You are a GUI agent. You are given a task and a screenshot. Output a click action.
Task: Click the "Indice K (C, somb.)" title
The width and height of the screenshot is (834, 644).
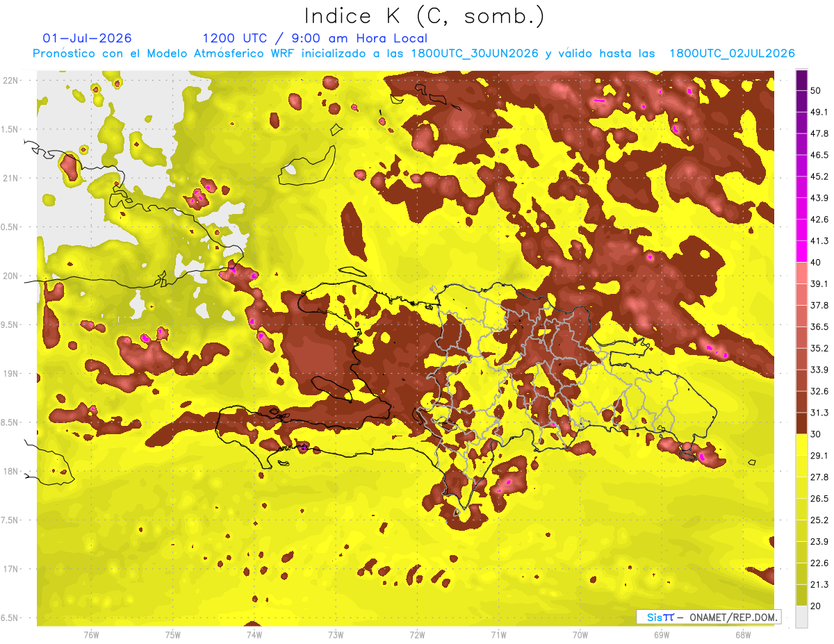(x=425, y=17)
